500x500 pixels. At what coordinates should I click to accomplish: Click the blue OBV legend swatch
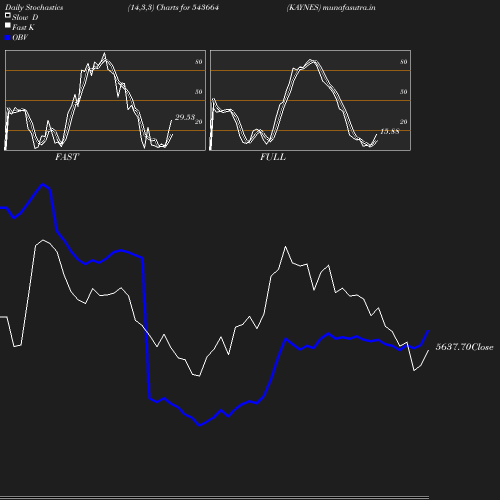tap(8, 38)
